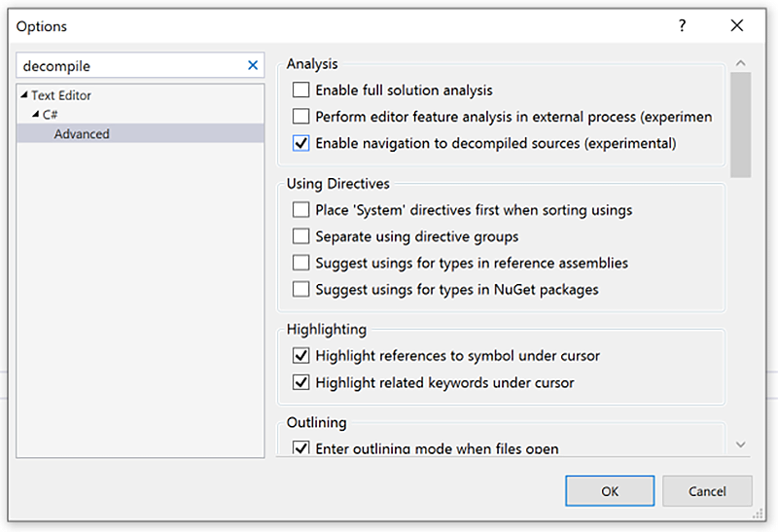Uncheck Highlight related keywords under cursor
Screen dimensions: 778x532
(x=301, y=382)
